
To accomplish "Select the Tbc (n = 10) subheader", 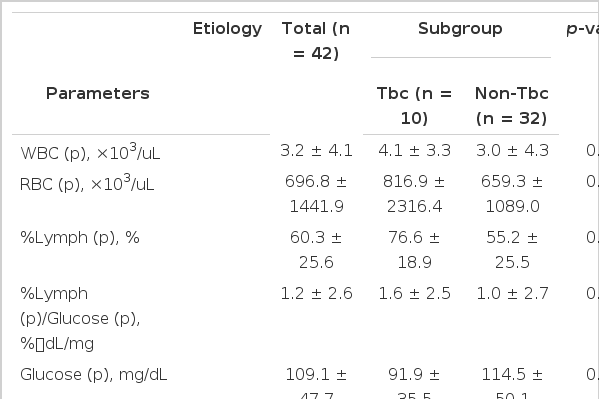I will coord(414,106).
